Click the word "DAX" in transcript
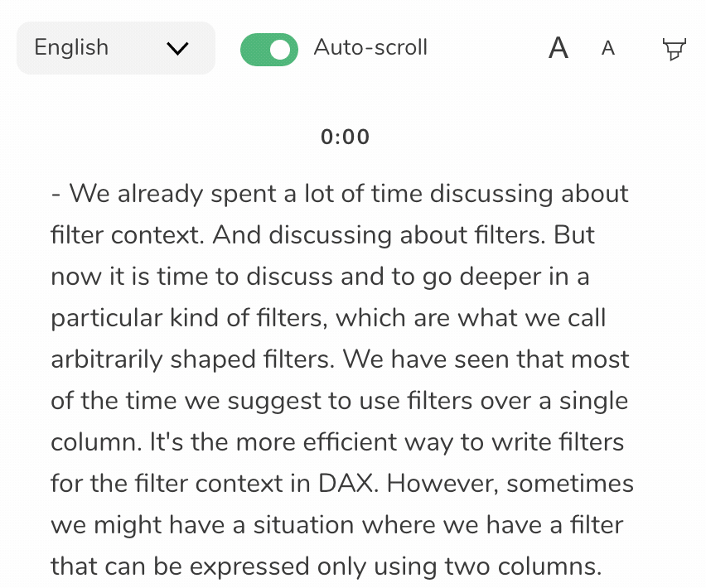The image size is (706, 588). (x=346, y=484)
